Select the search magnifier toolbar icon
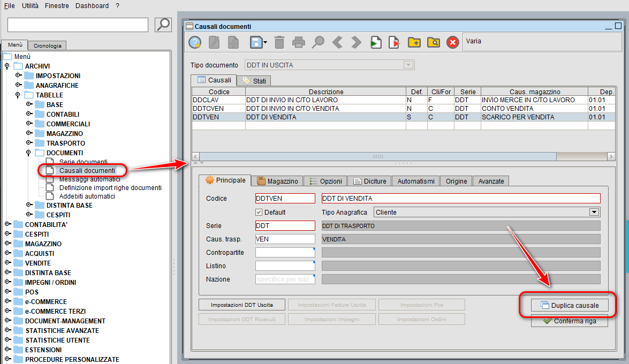 coord(317,42)
